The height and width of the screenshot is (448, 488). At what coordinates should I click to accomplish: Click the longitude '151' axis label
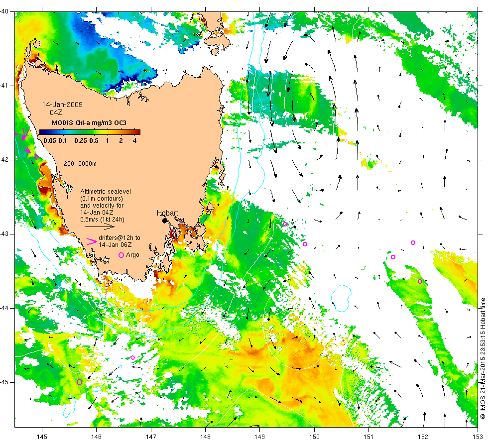coord(368,437)
